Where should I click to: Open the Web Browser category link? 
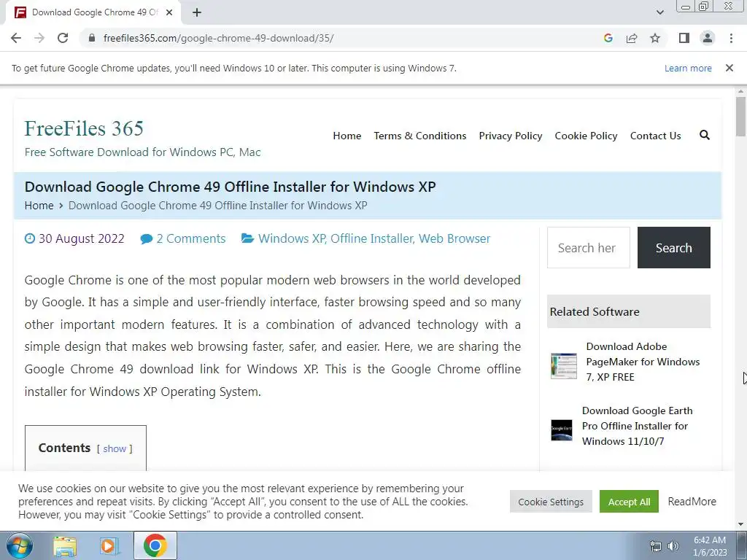(454, 238)
